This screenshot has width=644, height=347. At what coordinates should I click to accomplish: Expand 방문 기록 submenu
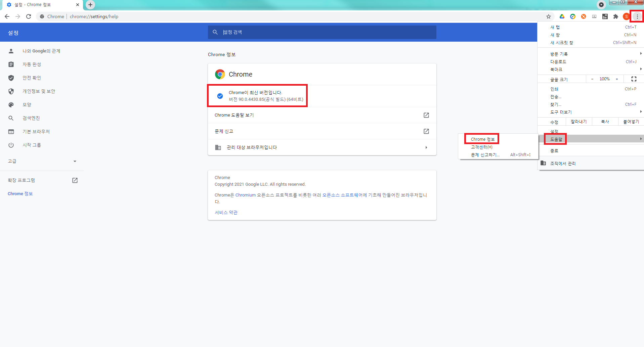point(591,54)
